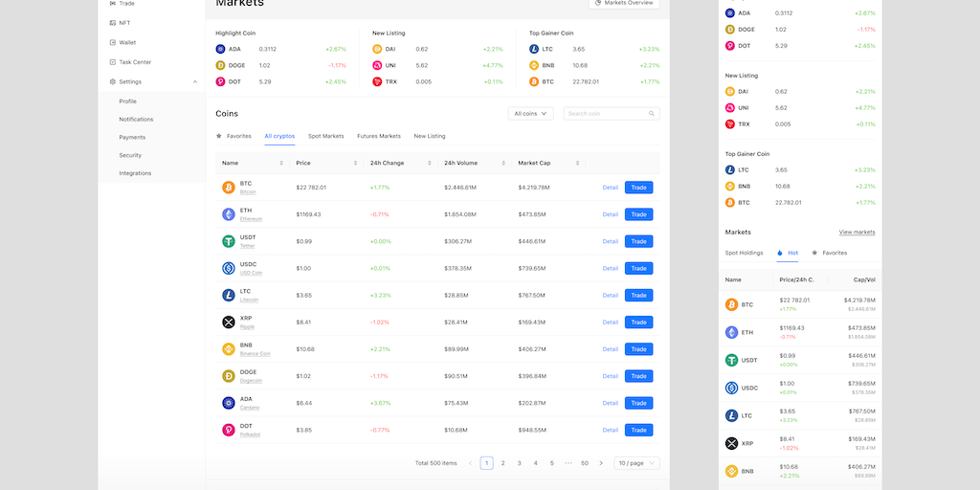Viewport: 980px width, 490px height.
Task: Click the Ripple icon in table
Action: (229, 322)
